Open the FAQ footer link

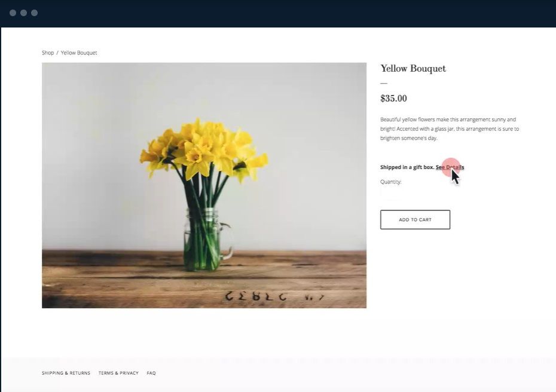[x=151, y=373]
